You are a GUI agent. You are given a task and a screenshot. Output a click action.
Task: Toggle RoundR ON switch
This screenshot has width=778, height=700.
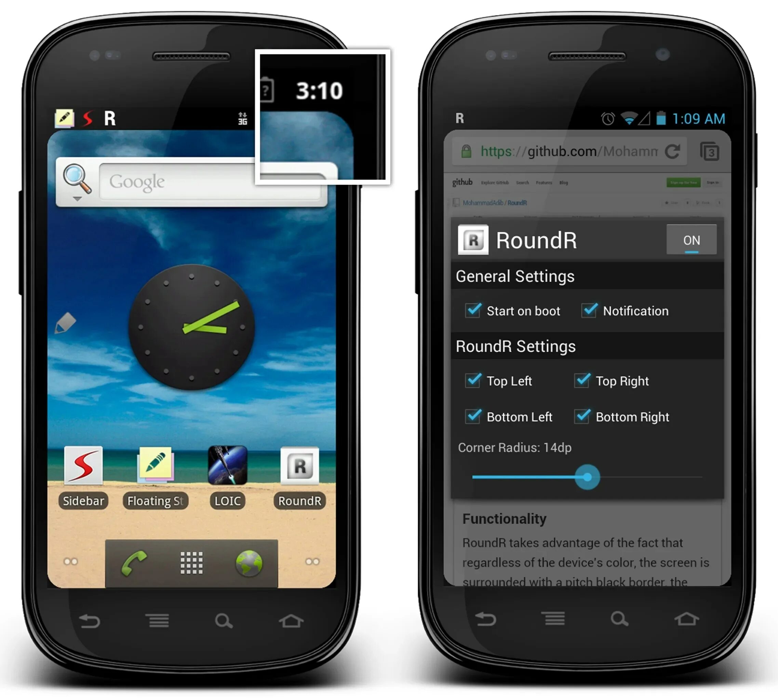click(692, 241)
